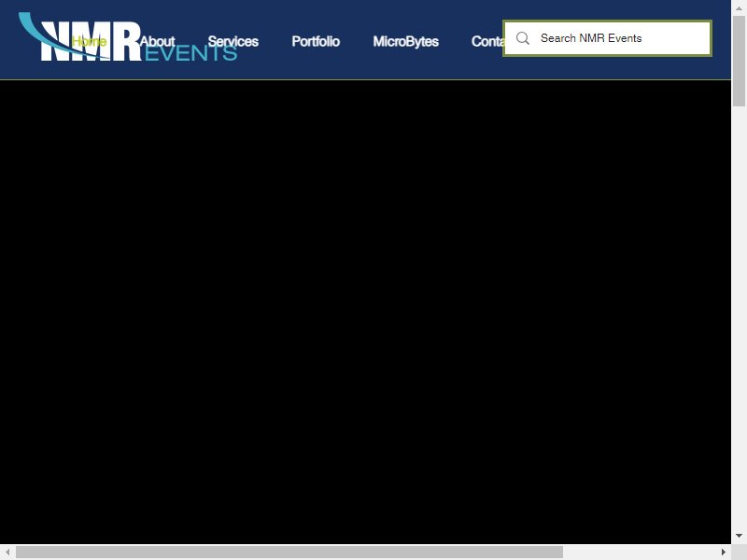Click the vertical scrollbar up arrow

pos(739,8)
